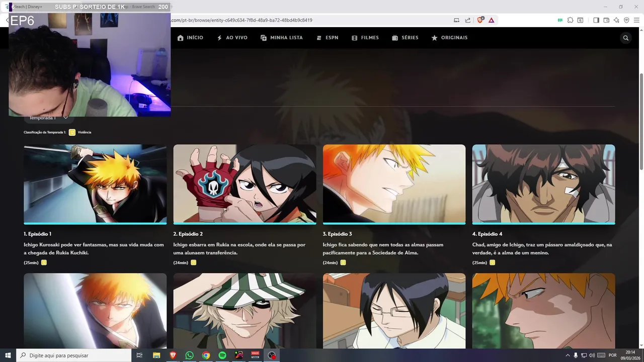Screen dimensions: 644x362
Task: Open the ESPN section
Action: point(327,38)
